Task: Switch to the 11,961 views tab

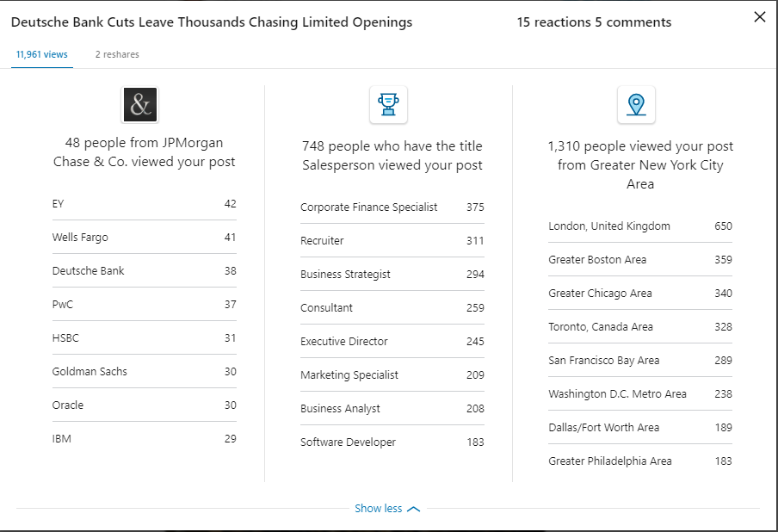Action: (x=41, y=54)
